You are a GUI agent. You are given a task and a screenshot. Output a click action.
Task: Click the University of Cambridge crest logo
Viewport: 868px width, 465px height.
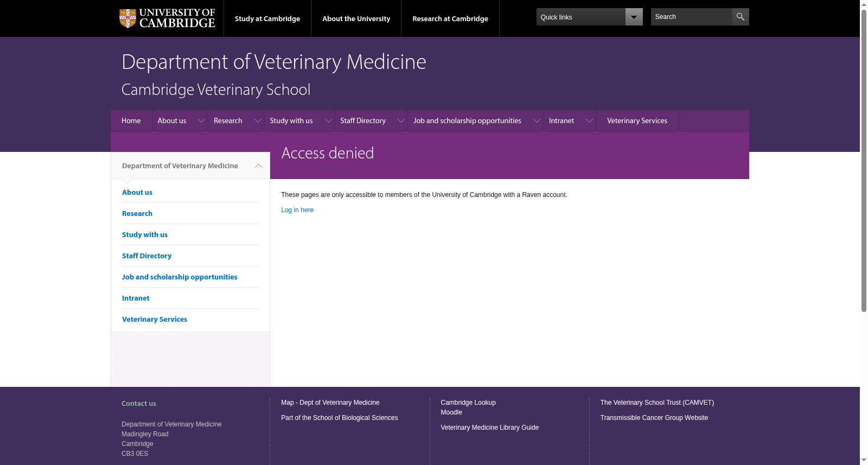167,18
